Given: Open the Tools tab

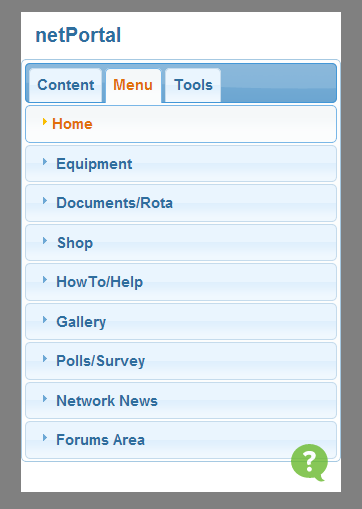Looking at the screenshot, I should [193, 85].
